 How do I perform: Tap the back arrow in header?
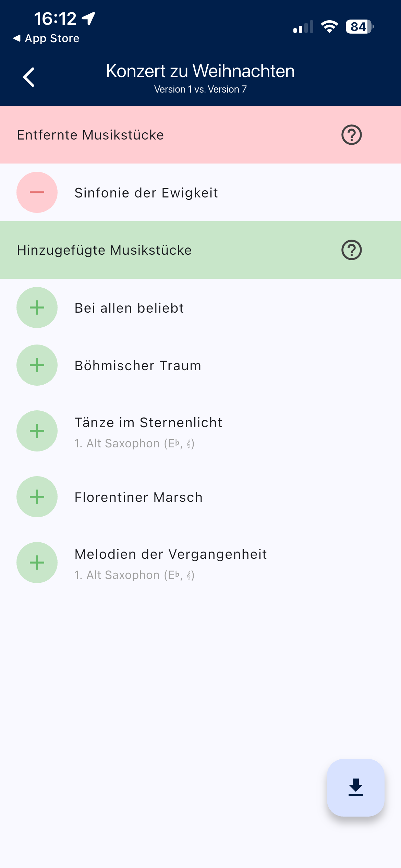[x=29, y=77]
